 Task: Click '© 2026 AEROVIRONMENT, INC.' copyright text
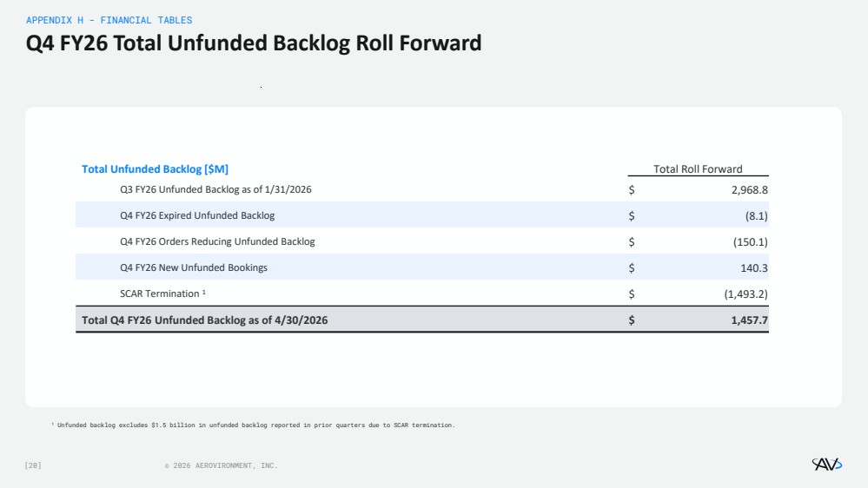(x=221, y=465)
